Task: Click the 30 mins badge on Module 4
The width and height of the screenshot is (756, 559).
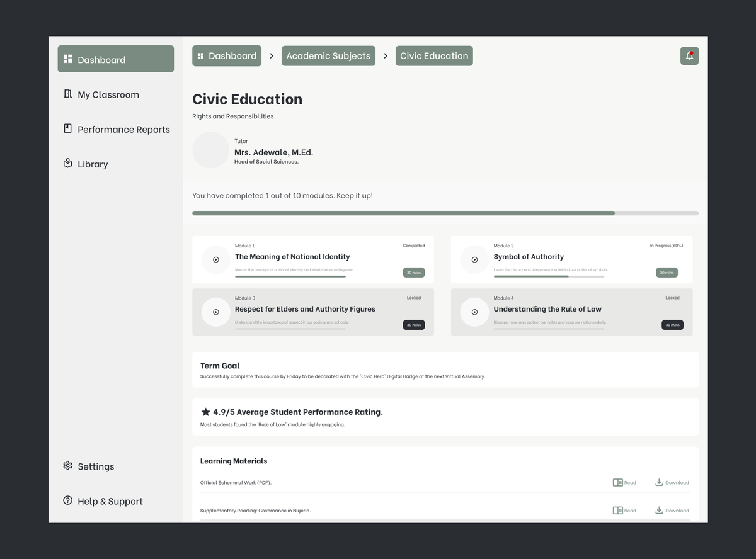Action: (672, 325)
